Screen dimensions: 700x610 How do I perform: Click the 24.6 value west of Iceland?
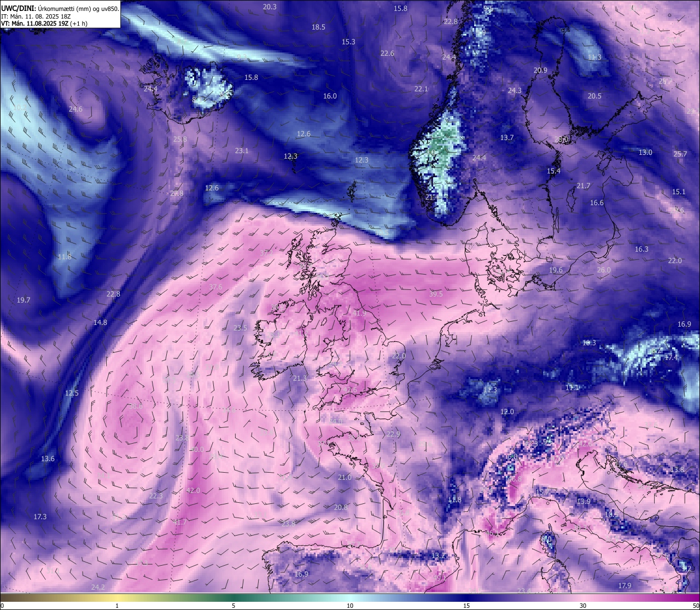pos(75,109)
